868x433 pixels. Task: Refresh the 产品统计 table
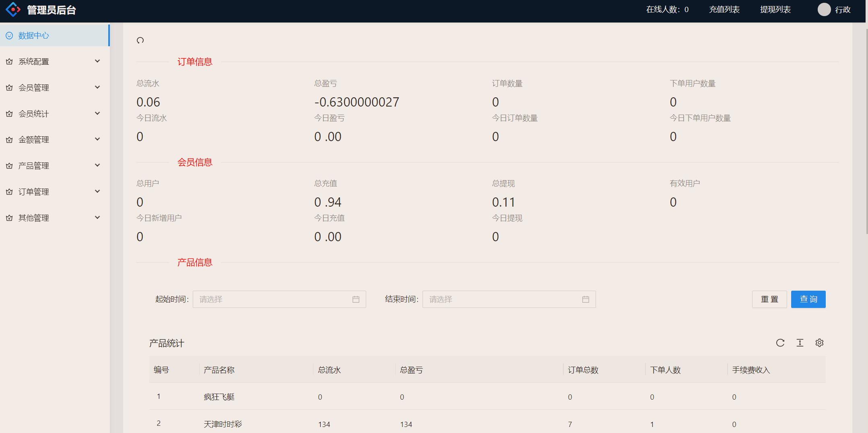point(780,343)
